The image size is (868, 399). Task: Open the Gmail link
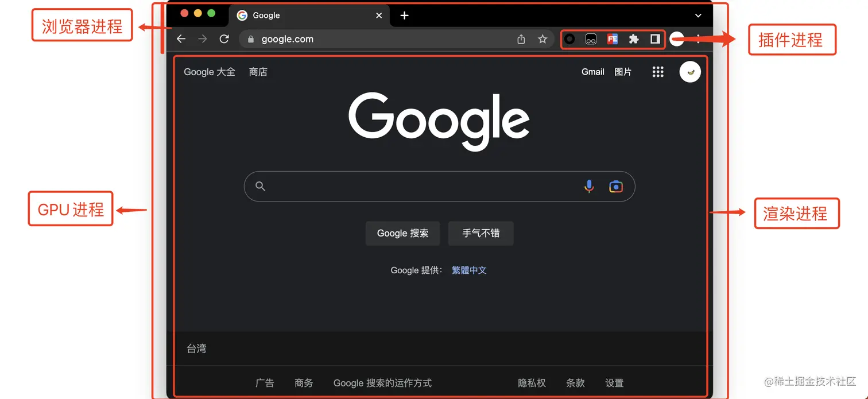pyautogui.click(x=593, y=72)
